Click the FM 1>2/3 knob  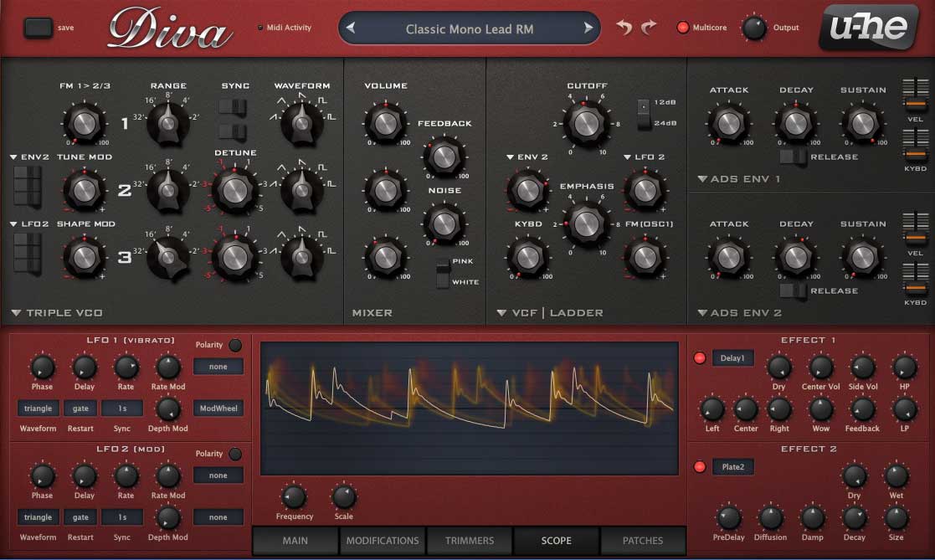(84, 123)
